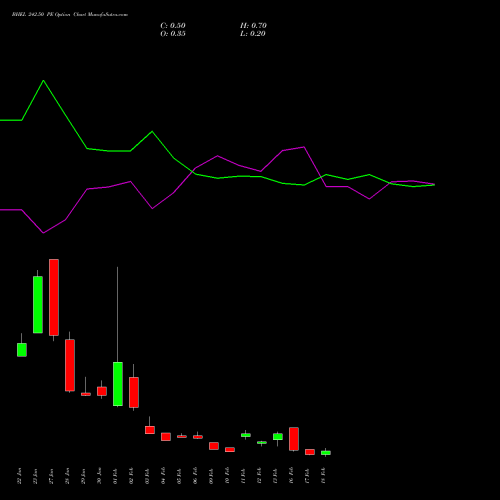Click the "10 Feb" date label
Viewport: 500px width, 500px height.
pyautogui.click(x=227, y=476)
